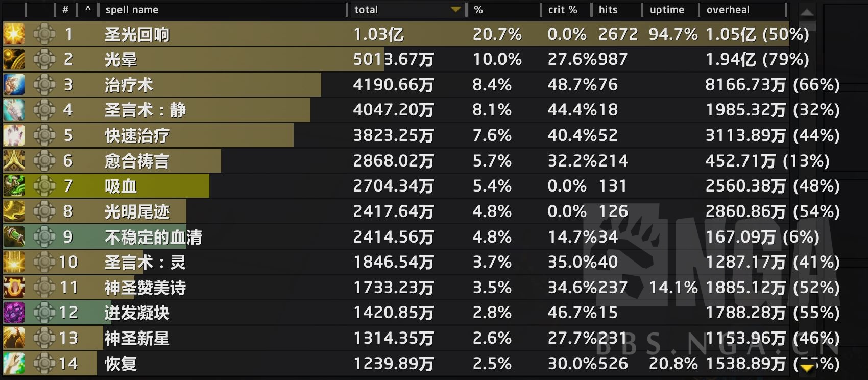868x380 pixels.
Task: Click the 光晕 spell icon
Action: pyautogui.click(x=14, y=59)
